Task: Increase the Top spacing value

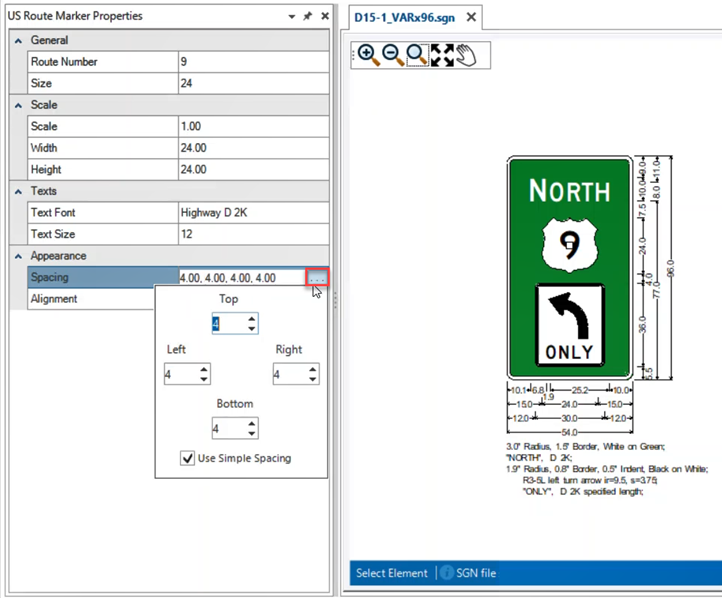Action: pos(251,319)
